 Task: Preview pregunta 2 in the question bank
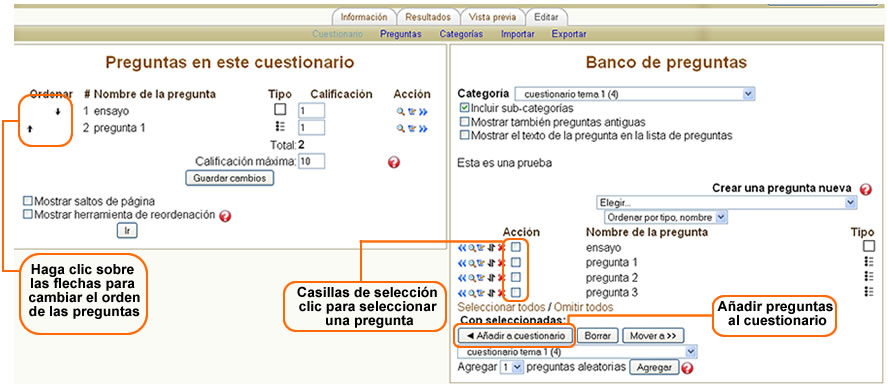471,278
